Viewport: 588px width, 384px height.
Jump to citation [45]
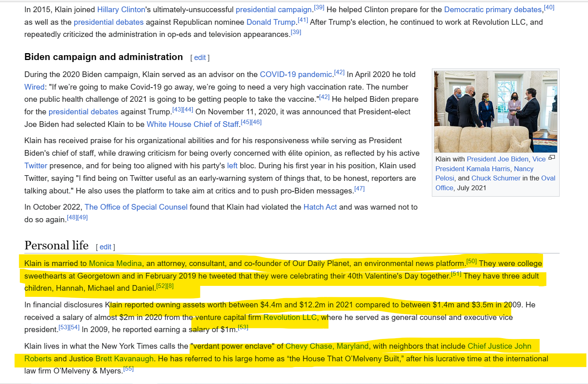[x=246, y=122]
